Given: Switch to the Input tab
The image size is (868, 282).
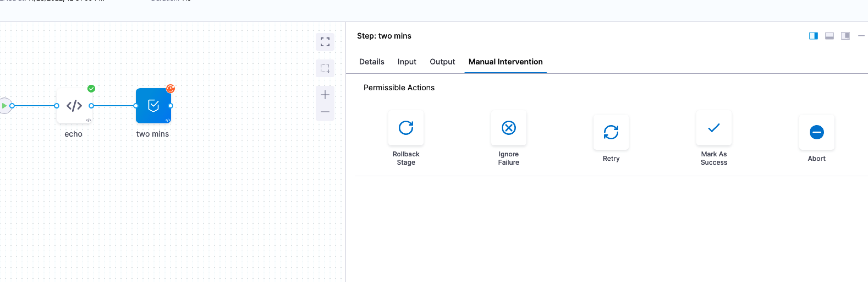Looking at the screenshot, I should click(407, 62).
